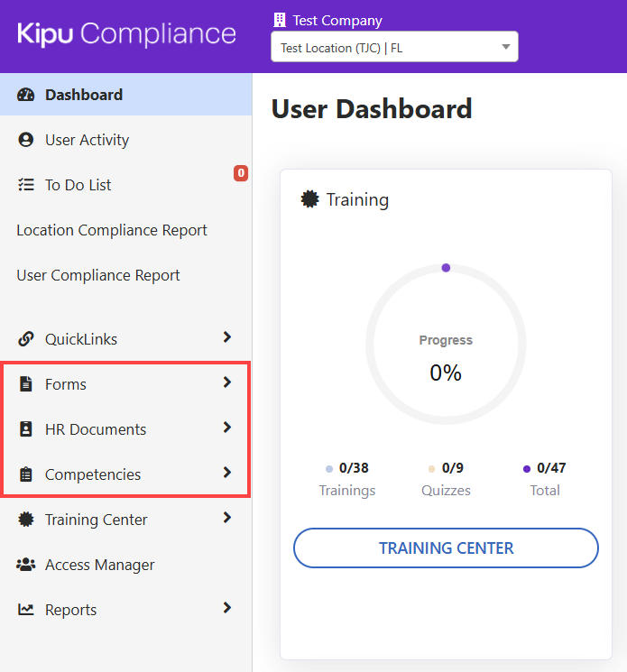Image resolution: width=627 pixels, height=672 pixels.
Task: Open the Test Location dropdown
Action: (394, 48)
